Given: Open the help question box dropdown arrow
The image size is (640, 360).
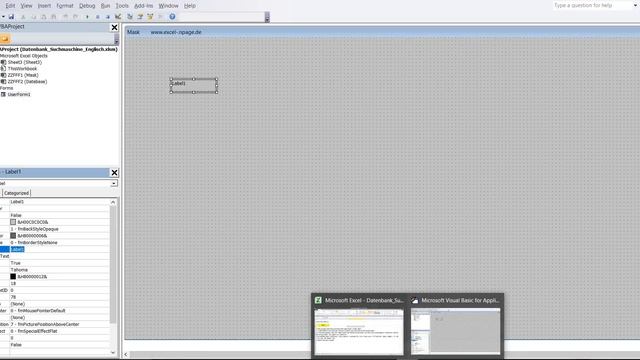Looking at the screenshot, I should coord(636,5).
